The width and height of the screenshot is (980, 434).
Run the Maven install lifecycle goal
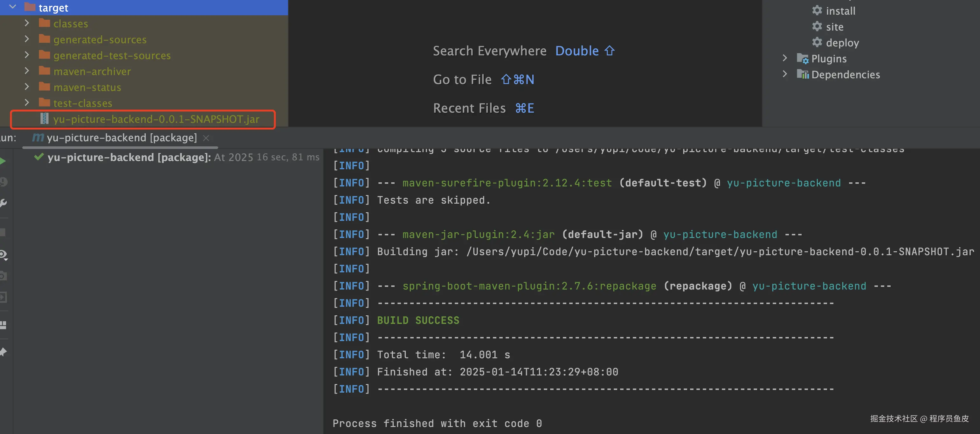(840, 11)
